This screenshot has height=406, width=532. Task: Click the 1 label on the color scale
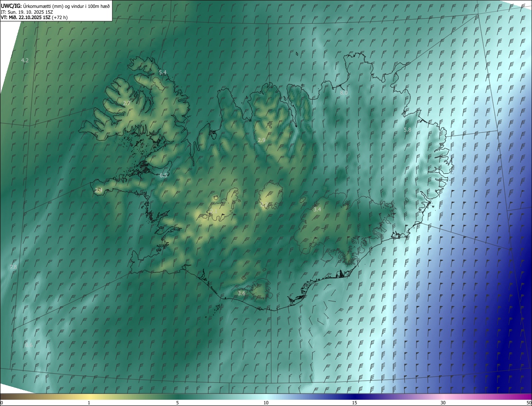(x=89, y=403)
